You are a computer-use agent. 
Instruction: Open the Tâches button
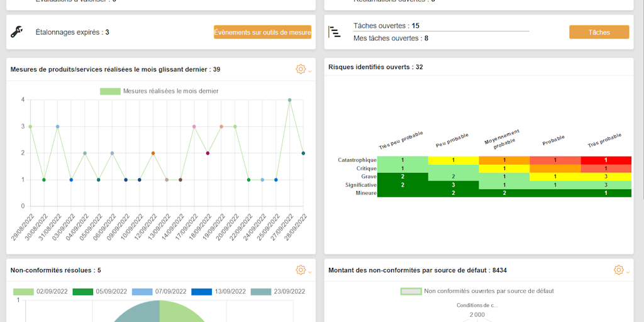click(599, 32)
